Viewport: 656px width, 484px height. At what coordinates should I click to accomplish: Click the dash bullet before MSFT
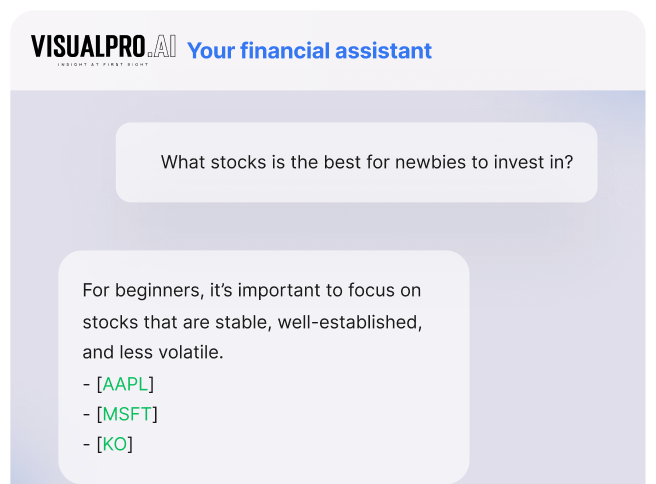pyautogui.click(x=87, y=415)
